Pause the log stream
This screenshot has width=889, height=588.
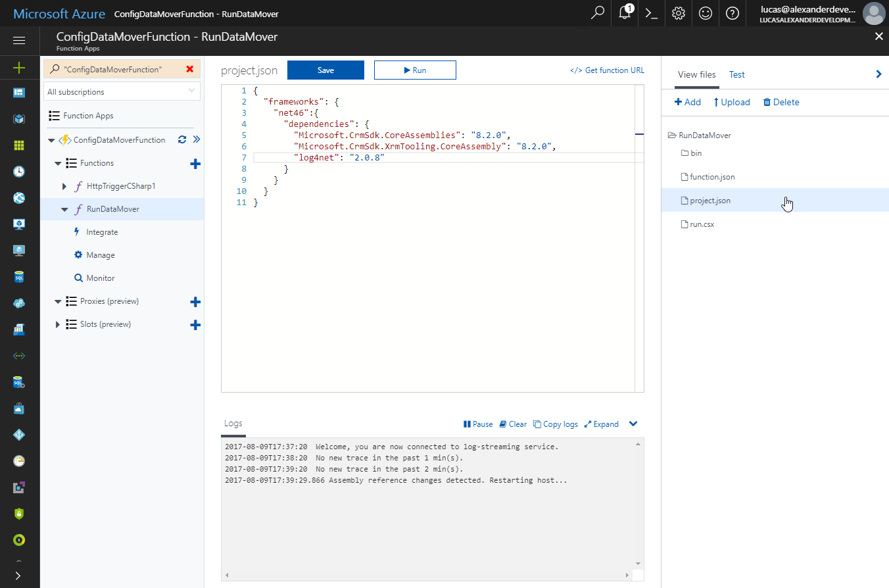coord(478,424)
